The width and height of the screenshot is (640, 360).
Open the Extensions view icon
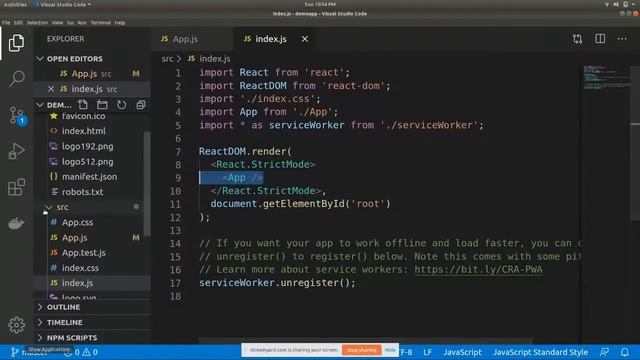click(16, 187)
